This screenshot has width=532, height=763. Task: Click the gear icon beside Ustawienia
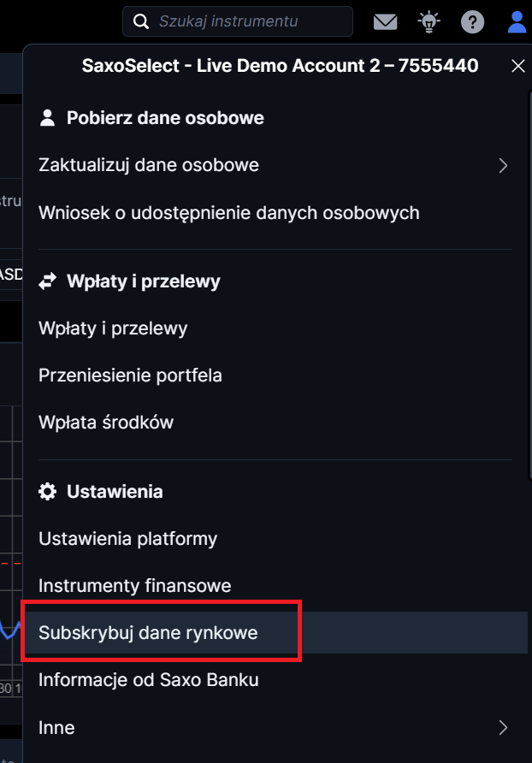(48, 492)
